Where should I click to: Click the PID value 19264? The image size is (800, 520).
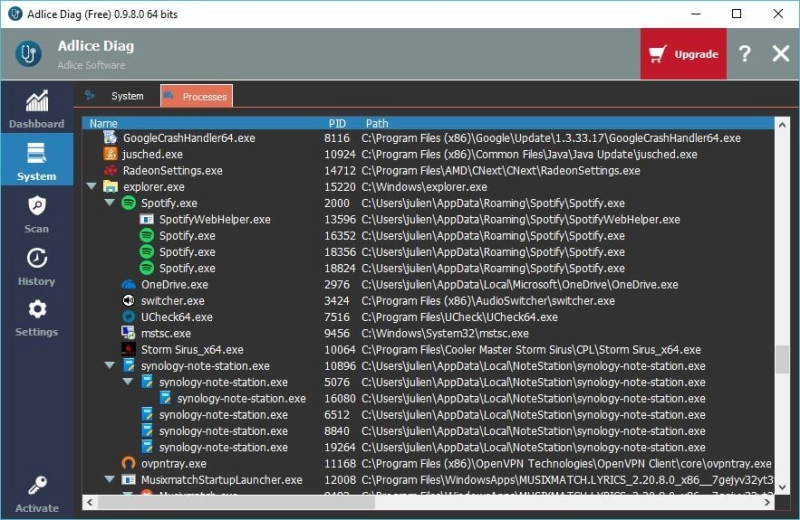[x=340, y=448]
